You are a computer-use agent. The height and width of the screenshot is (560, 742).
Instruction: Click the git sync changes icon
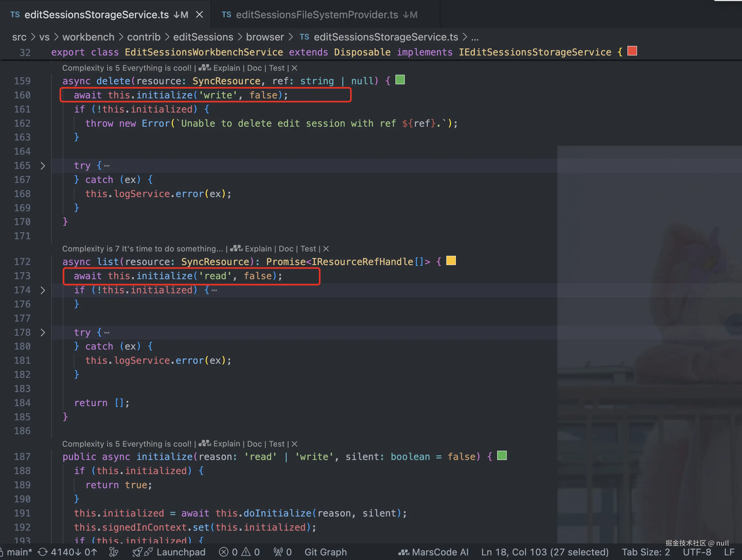(x=43, y=552)
